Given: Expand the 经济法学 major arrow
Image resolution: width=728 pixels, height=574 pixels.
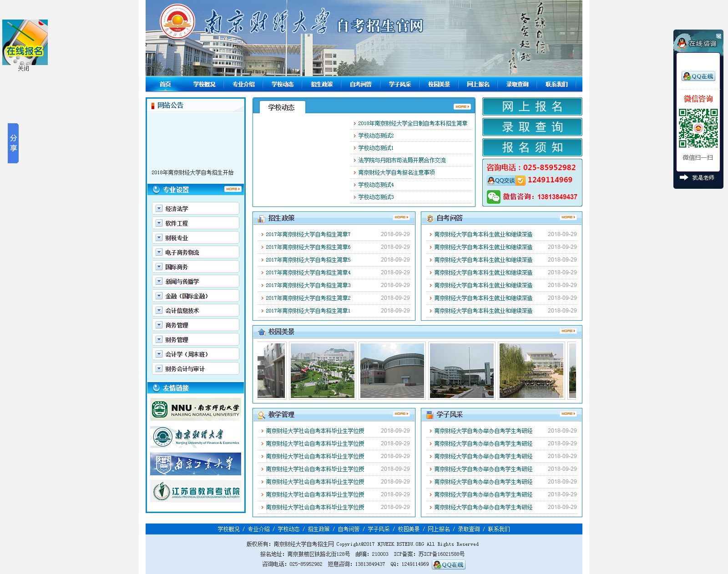Looking at the screenshot, I should (159, 208).
